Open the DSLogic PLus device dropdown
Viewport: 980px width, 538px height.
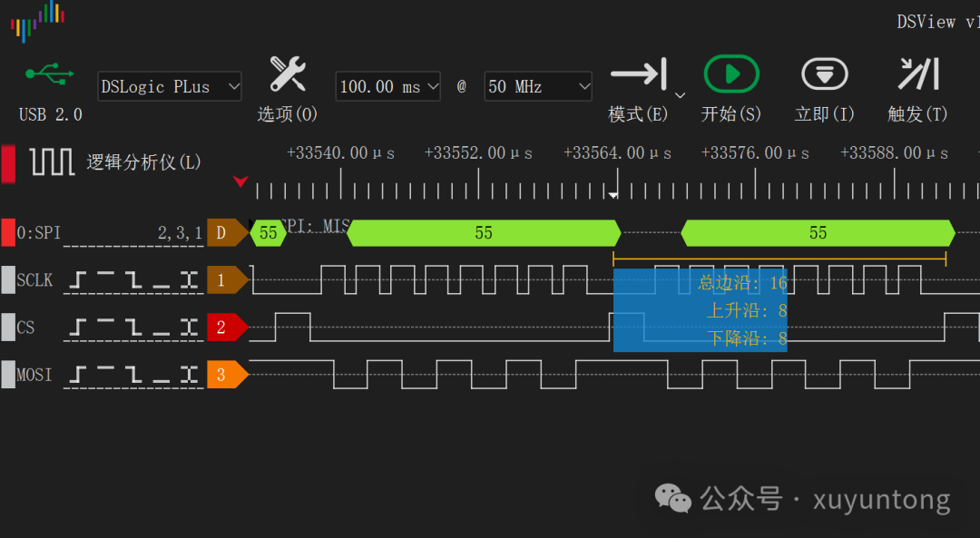pyautogui.click(x=170, y=86)
